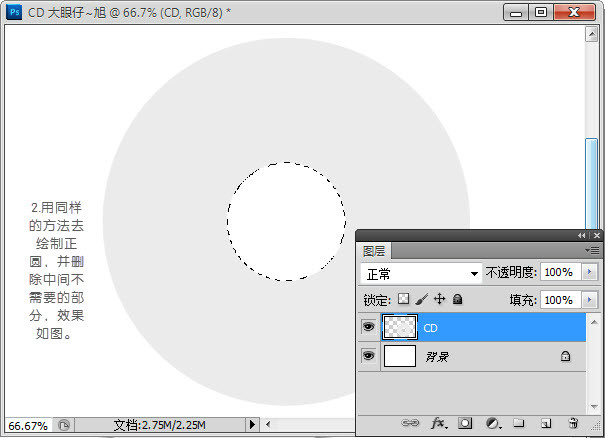Click the Photoshop Ps icon in title bar

[15, 12]
